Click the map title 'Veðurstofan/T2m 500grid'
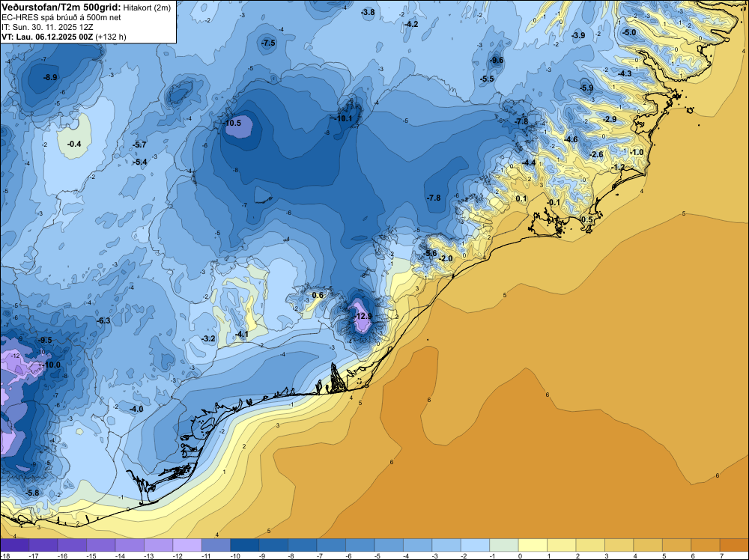The width and height of the screenshot is (749, 560). (61, 7)
